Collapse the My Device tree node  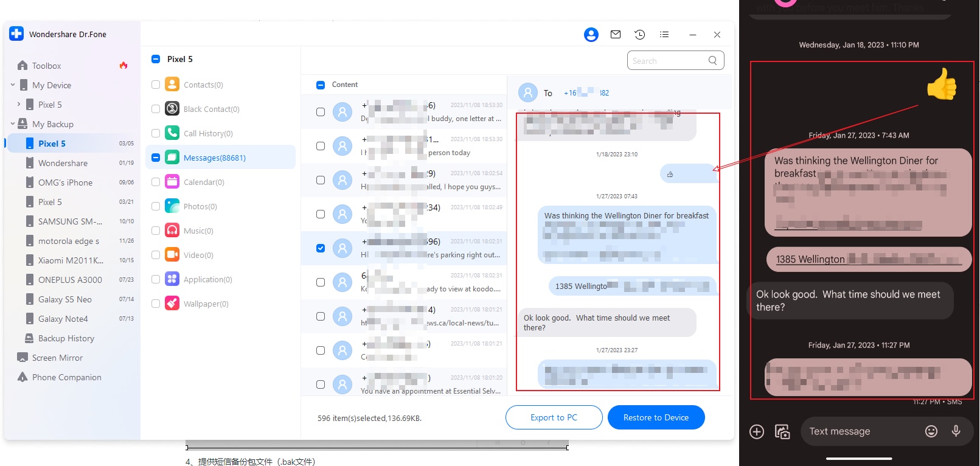pos(13,85)
